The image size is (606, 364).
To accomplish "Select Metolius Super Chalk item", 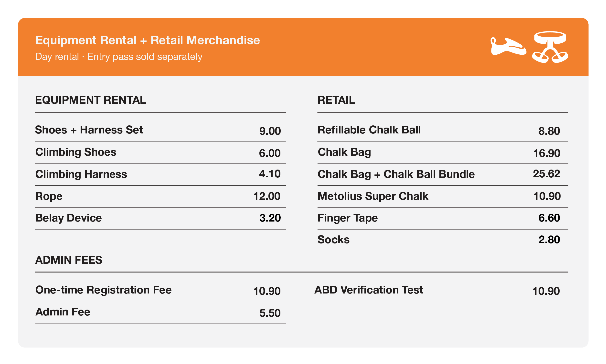I will tap(443, 196).
